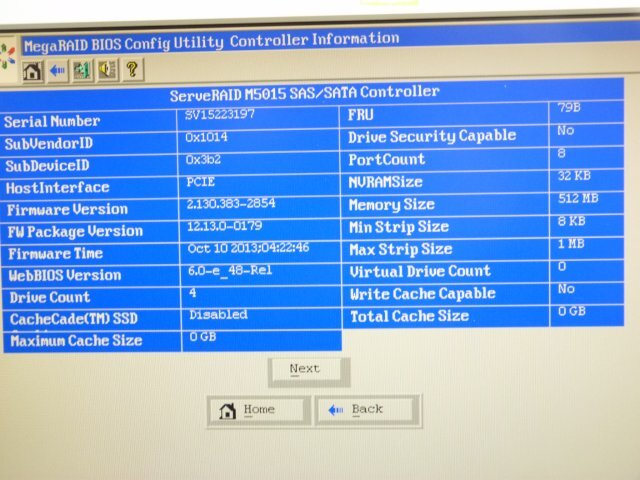
Task: Select the green exit door toolbar icon
Action: pos(82,70)
